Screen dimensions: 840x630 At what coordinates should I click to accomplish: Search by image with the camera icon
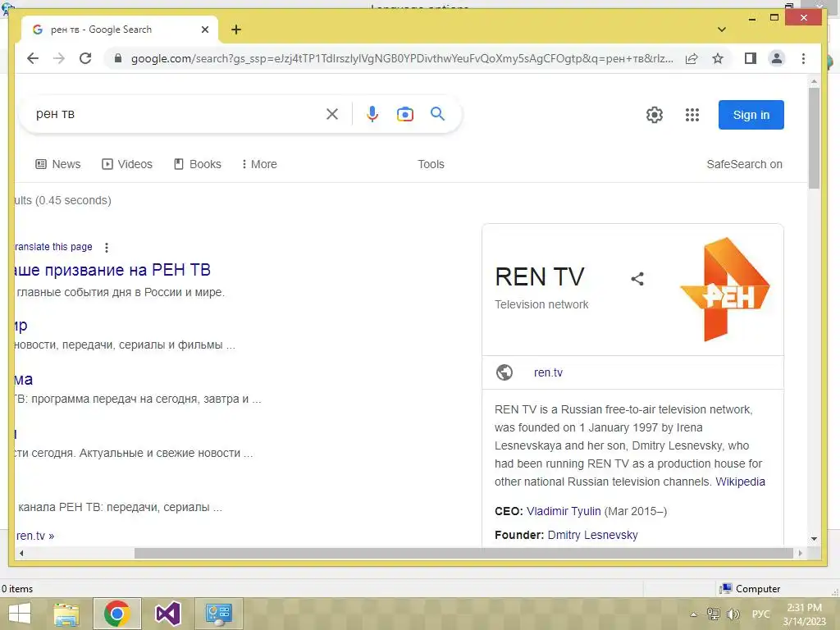coord(405,114)
